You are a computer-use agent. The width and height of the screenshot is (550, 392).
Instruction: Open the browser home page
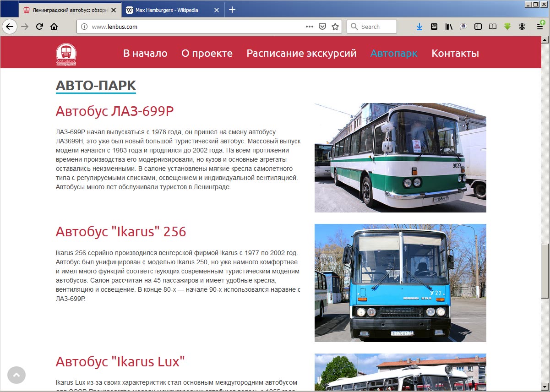pyautogui.click(x=54, y=27)
